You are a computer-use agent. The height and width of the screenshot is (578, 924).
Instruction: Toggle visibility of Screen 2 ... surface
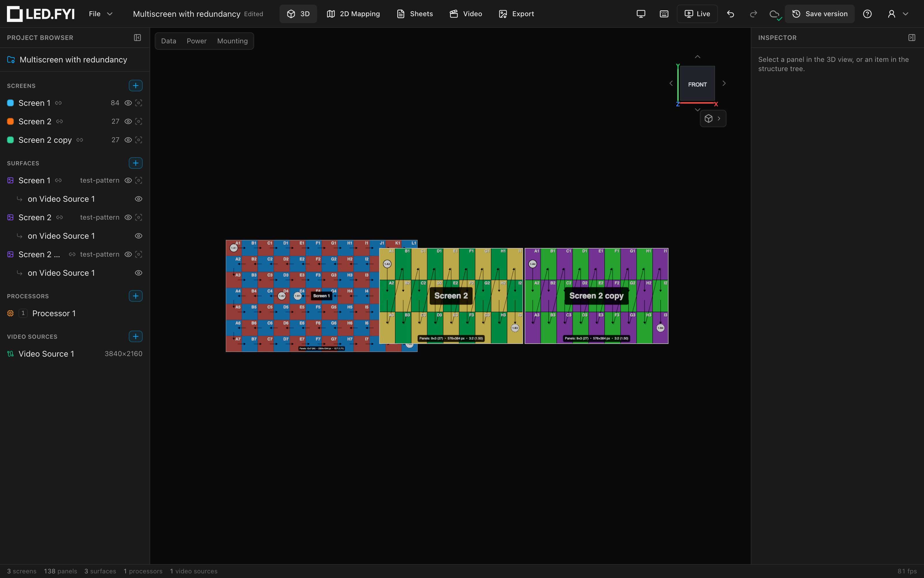[128, 254]
